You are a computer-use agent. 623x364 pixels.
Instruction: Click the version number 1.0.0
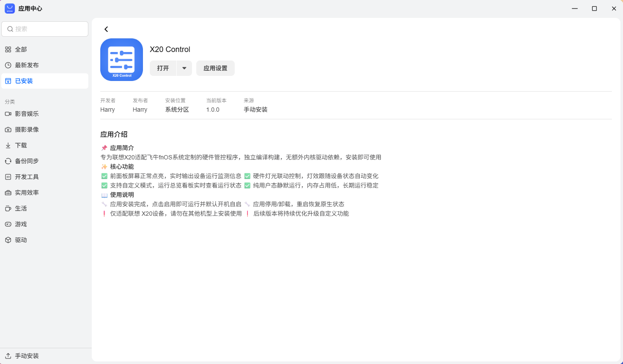coord(213,110)
